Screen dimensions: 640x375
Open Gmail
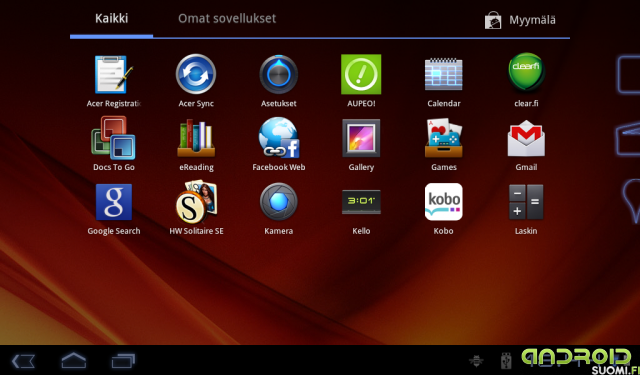[x=526, y=138]
